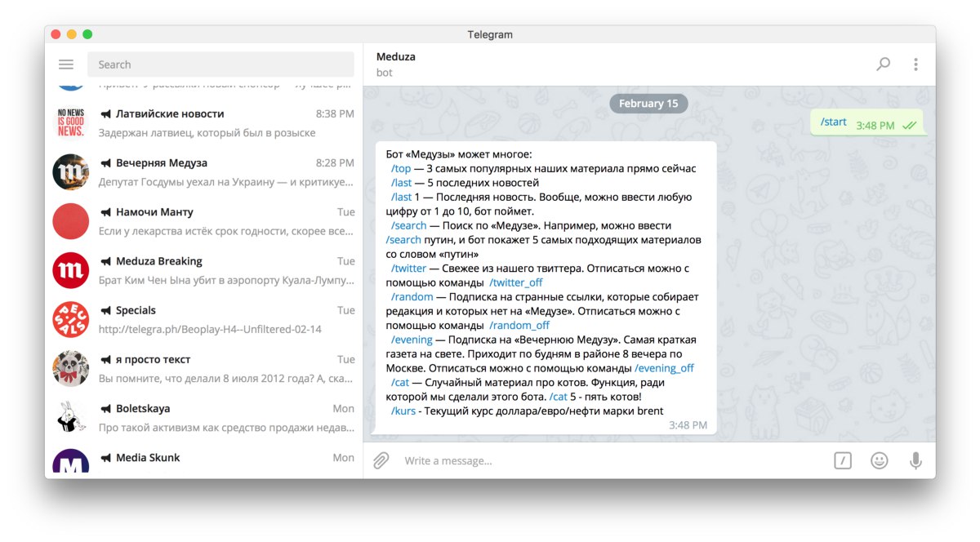Click preview text Задержан латвиец
980x542 pixels.
tap(207, 132)
